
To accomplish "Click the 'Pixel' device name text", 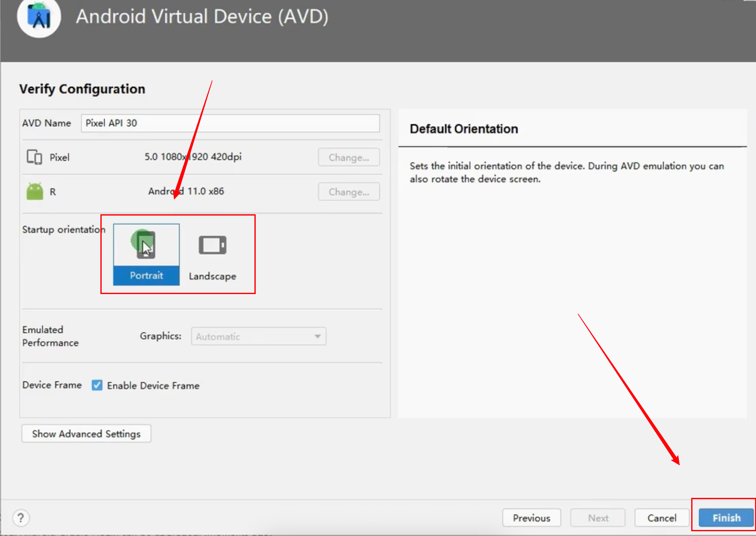I will (60, 157).
